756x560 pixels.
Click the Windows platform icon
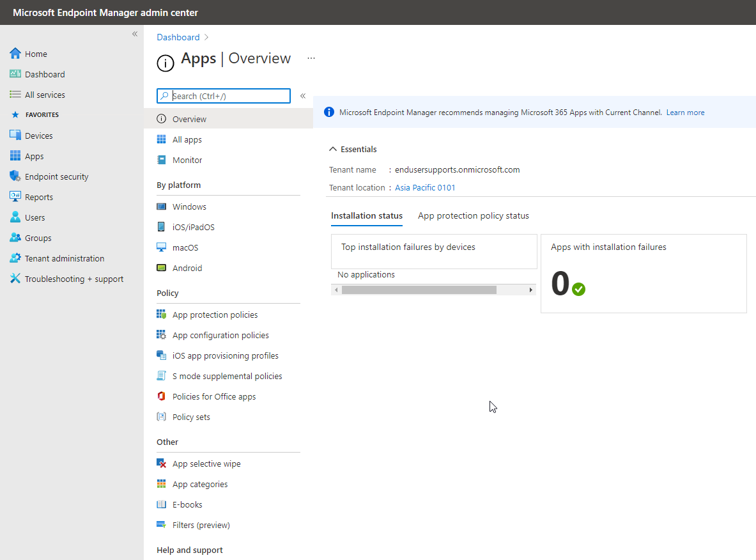click(162, 206)
